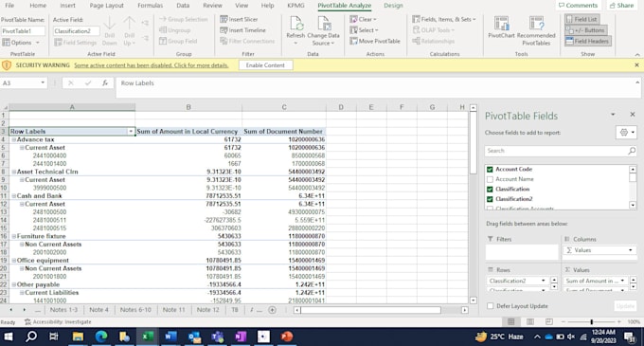The image size is (644, 346).
Task: Open Sum of Amount field dropdown in Values
Action: 622,281
